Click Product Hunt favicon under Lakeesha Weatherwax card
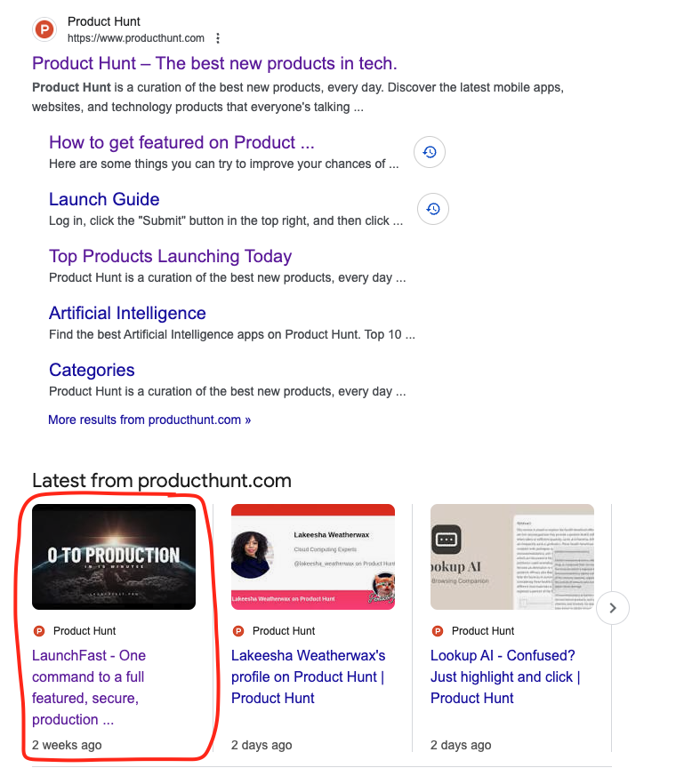Image resolution: width=676 pixels, height=784 pixels. click(x=238, y=631)
